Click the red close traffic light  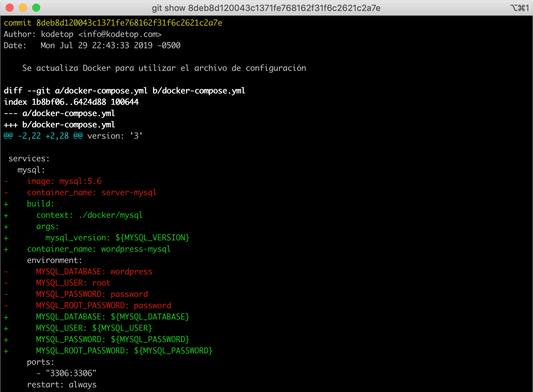[x=9, y=7]
